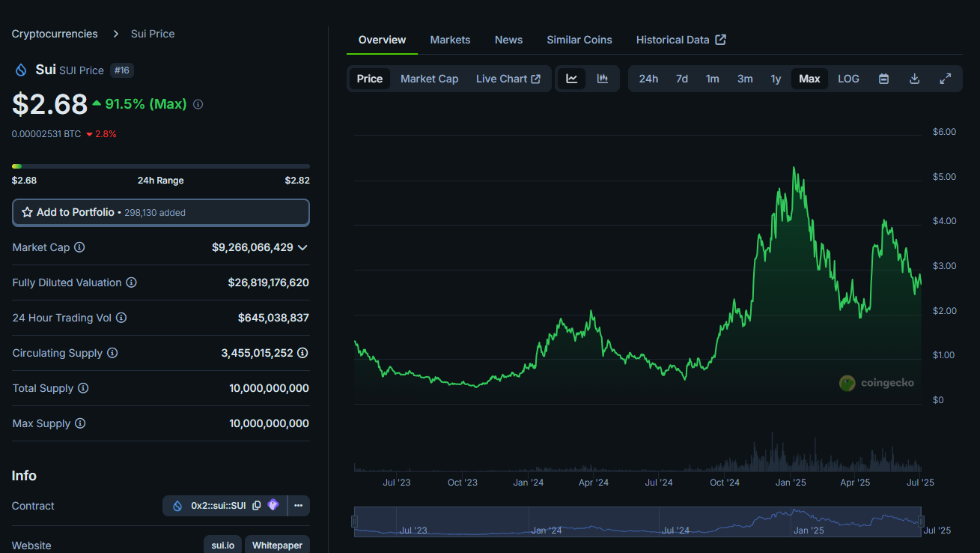Open the sui.io website link
This screenshot has width=980, height=553.
[222, 545]
